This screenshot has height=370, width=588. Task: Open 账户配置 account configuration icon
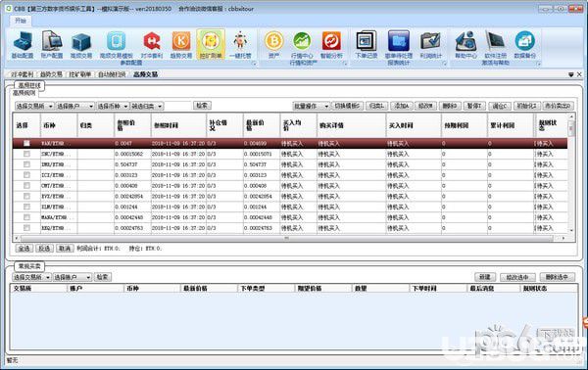[x=52, y=45]
